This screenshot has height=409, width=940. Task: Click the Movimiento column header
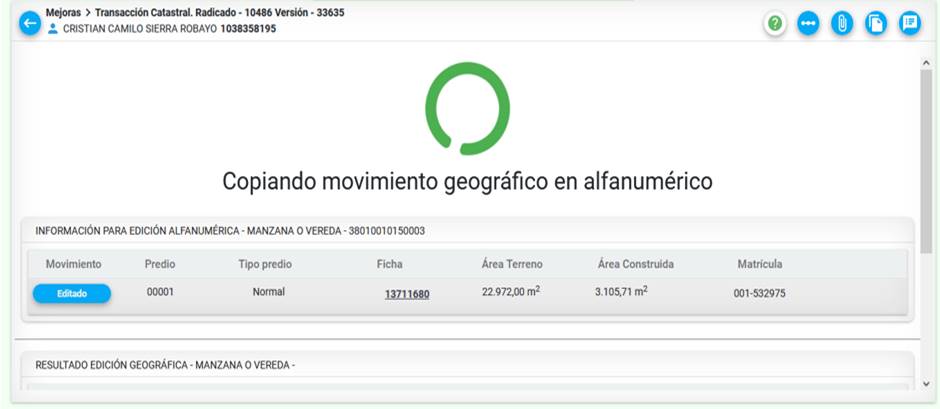tap(74, 264)
